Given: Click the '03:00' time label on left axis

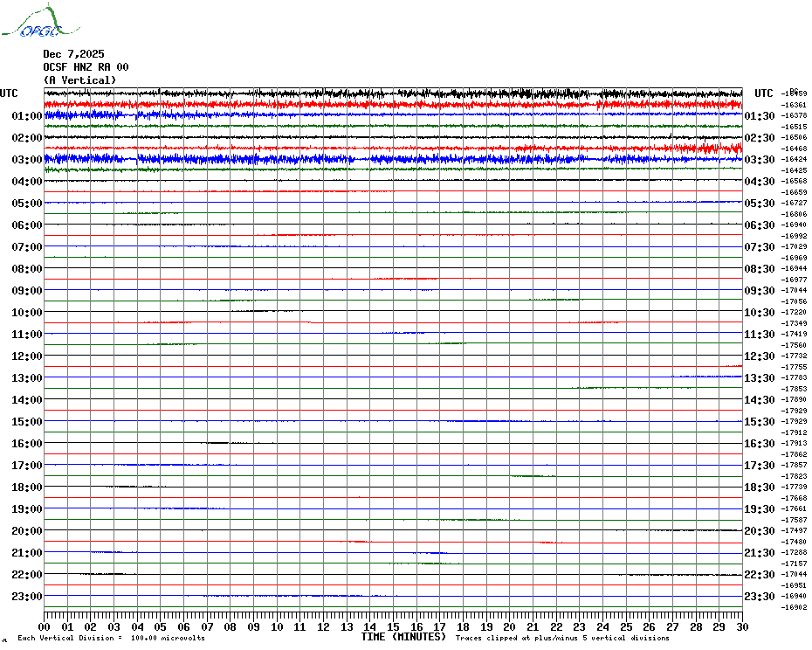Looking at the screenshot, I should pyautogui.click(x=27, y=160).
